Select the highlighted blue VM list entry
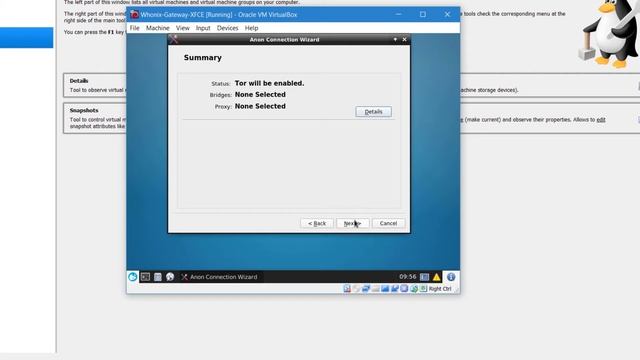Screen dimensions: 640x360 (27, 38)
